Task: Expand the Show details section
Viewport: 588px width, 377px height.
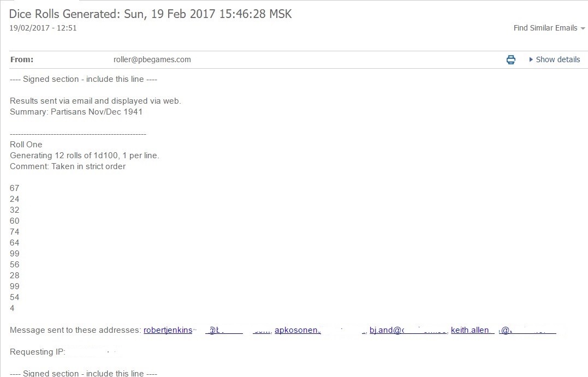Action: 554,59
